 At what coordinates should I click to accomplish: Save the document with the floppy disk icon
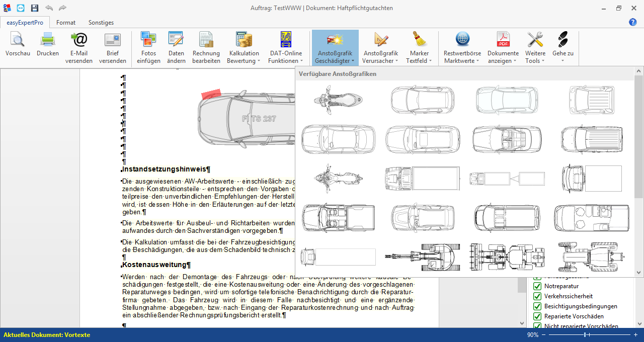click(x=34, y=8)
